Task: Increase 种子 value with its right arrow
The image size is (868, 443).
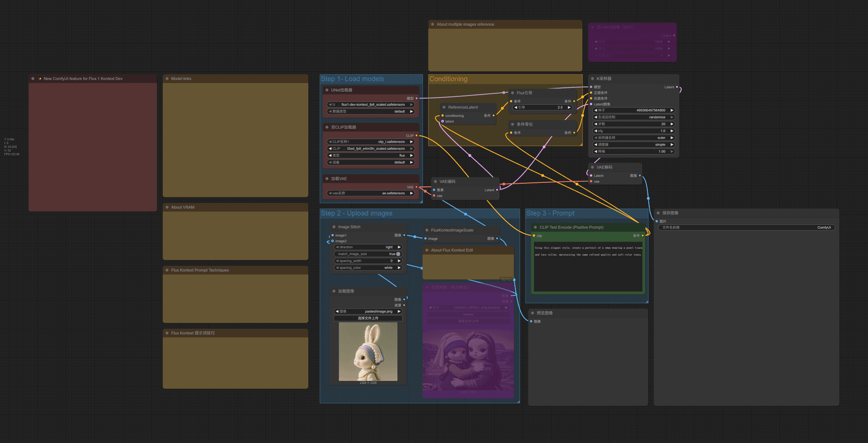Action: [672, 110]
